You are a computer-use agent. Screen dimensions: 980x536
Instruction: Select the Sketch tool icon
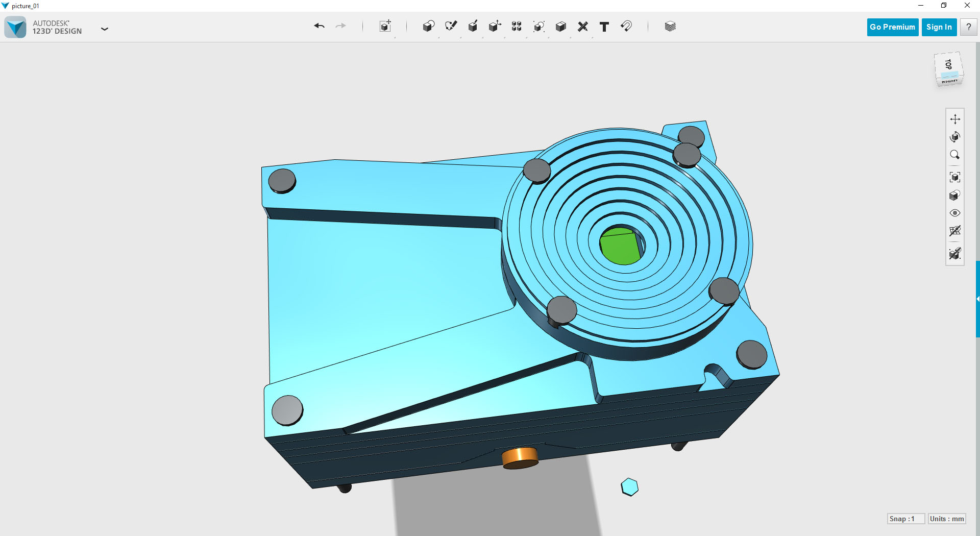tap(451, 27)
